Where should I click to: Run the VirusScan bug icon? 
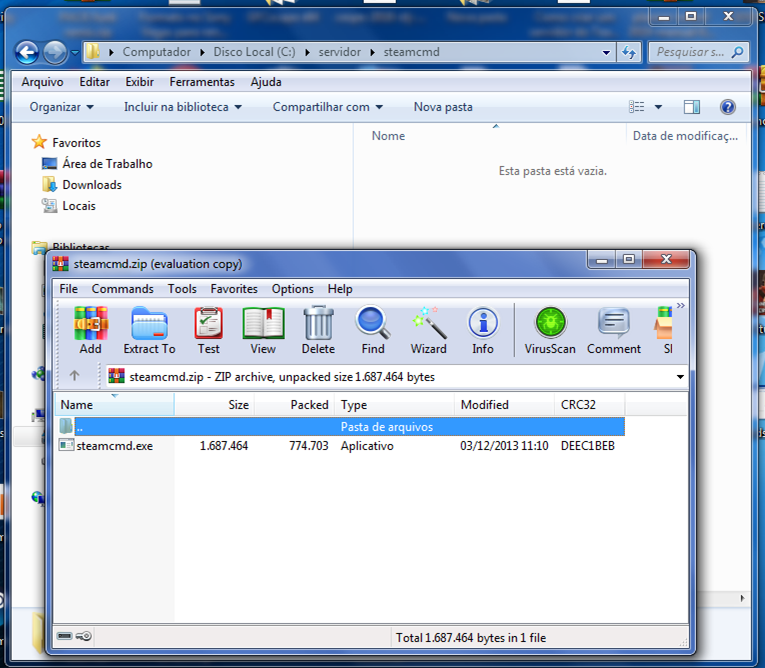[550, 329]
